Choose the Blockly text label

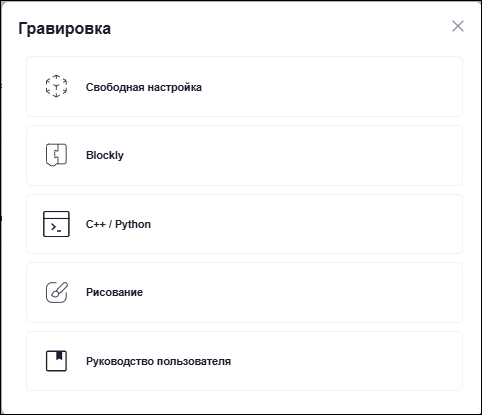click(105, 155)
